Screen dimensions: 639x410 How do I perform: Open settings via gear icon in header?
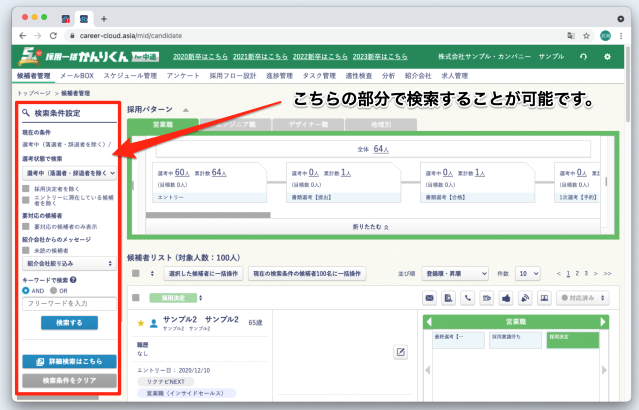(x=607, y=57)
